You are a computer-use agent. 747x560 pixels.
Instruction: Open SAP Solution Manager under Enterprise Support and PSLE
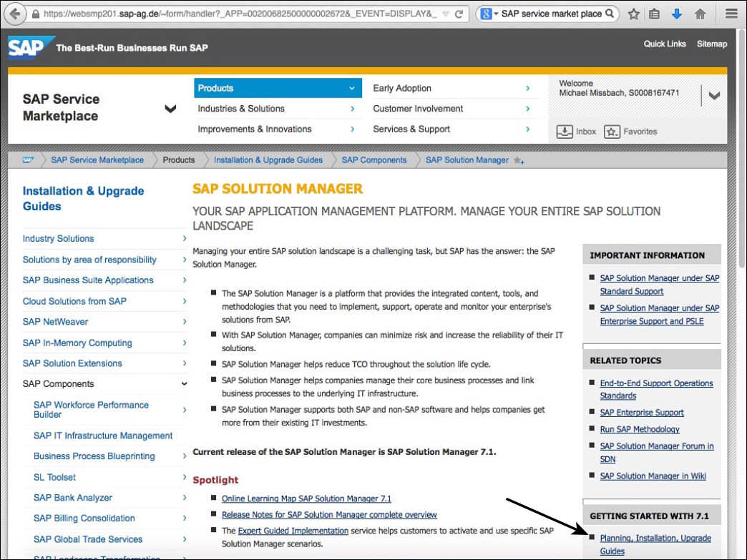659,314
